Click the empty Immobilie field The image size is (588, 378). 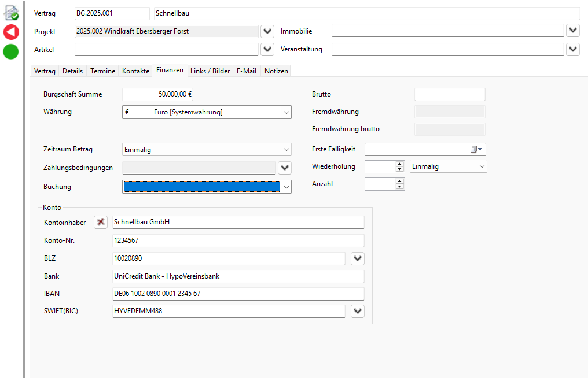coord(448,30)
